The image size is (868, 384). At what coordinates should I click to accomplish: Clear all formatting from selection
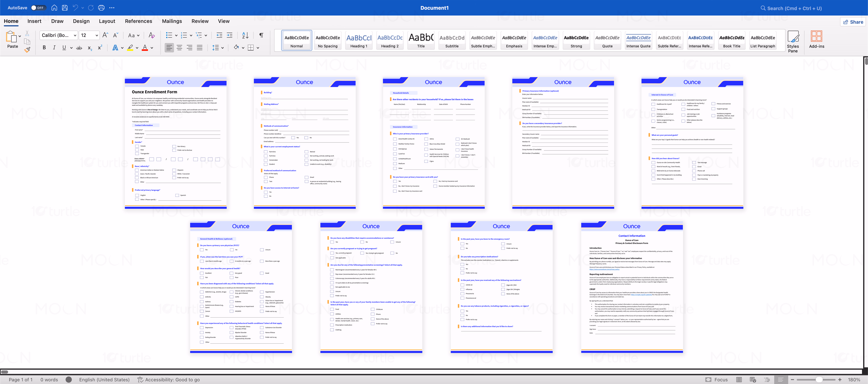tap(152, 35)
